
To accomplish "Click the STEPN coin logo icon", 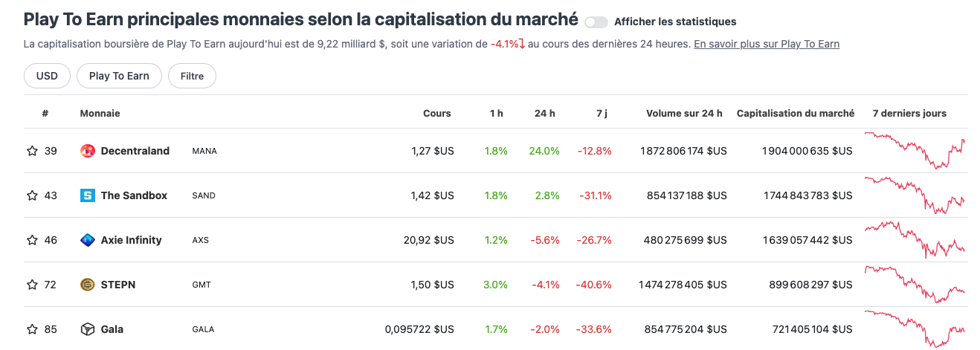I will (88, 285).
